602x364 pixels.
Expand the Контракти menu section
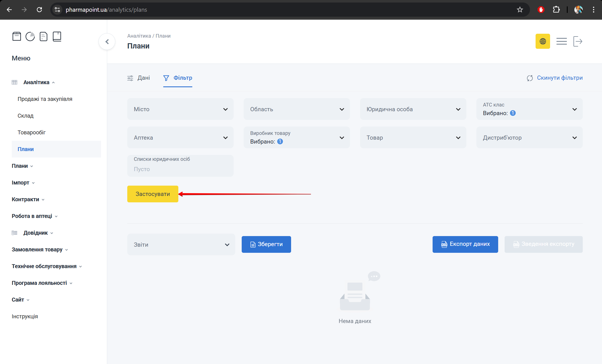tap(28, 200)
